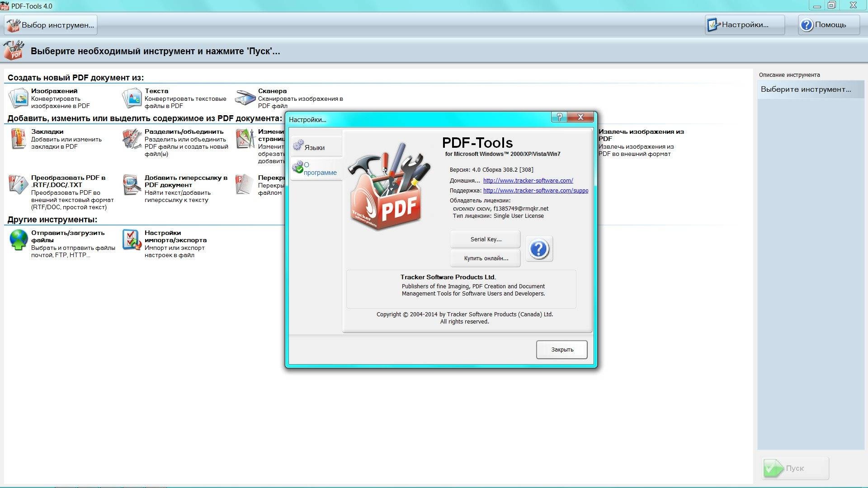Click the Serial Key... button

(x=485, y=239)
